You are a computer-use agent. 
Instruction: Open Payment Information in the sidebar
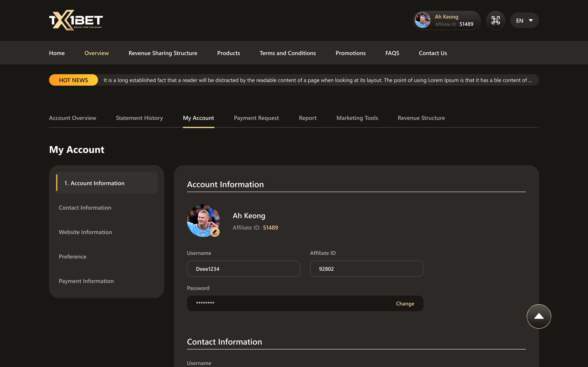click(x=86, y=281)
